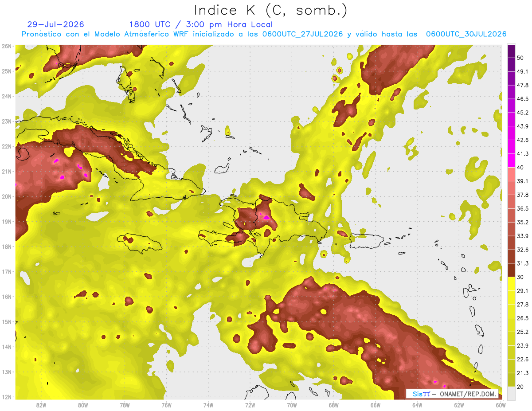The image size is (532, 411).
Task: Click the "23.9" legend value
Action: click(x=523, y=346)
